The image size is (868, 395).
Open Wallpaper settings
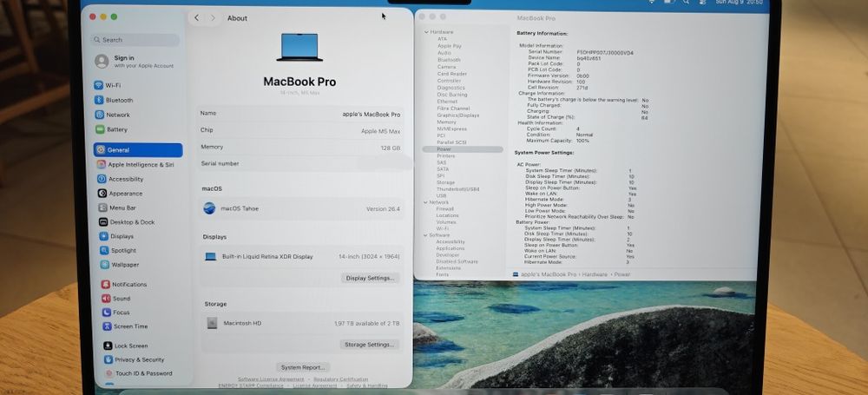(x=120, y=265)
